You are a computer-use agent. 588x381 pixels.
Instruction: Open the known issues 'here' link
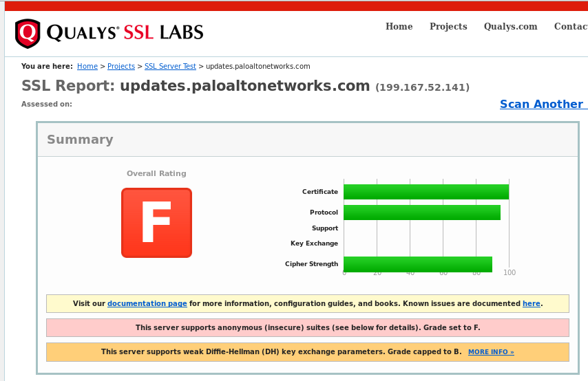(x=532, y=303)
